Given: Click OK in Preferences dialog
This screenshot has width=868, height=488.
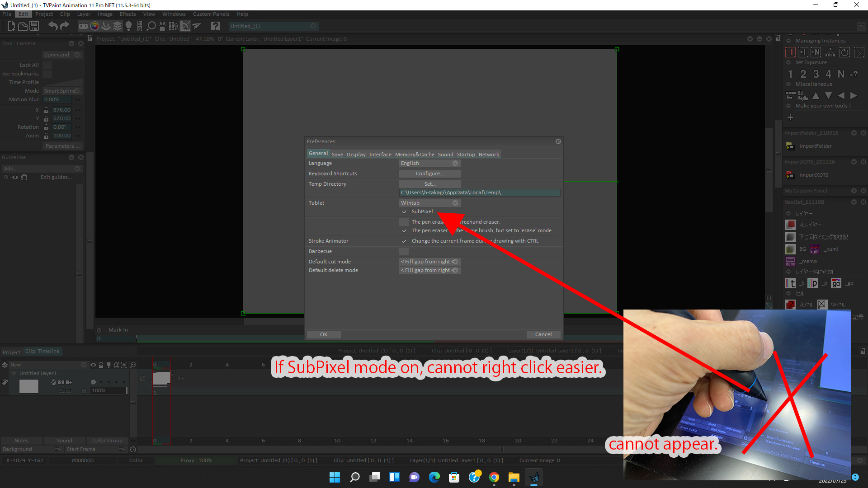Looking at the screenshot, I should pyautogui.click(x=324, y=335).
